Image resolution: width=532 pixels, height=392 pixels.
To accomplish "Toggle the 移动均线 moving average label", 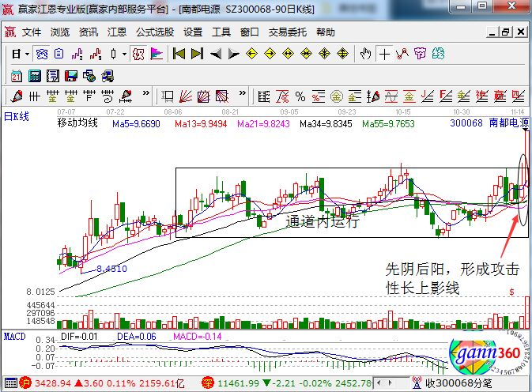I will 77,123.
